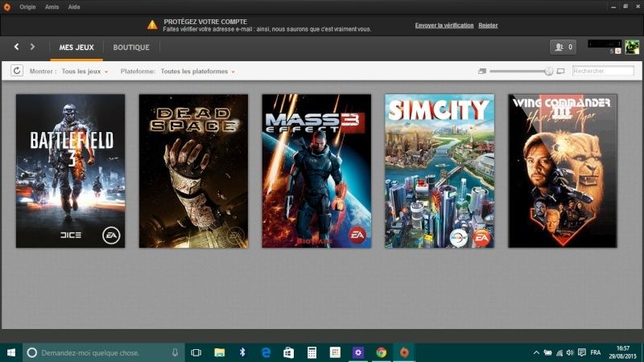Click the yellow warning triangle icon
The image size is (644, 362).
tap(152, 25)
